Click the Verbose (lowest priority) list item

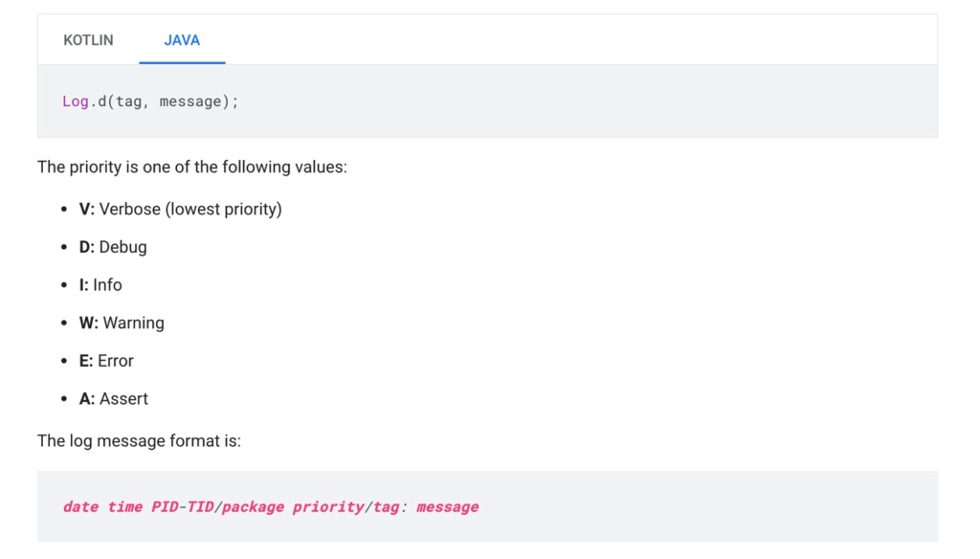coord(180,209)
